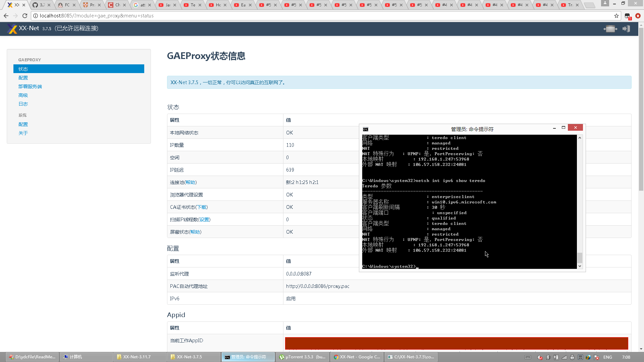This screenshot has height=362, width=644.
Task: Click the IP数量 value 110
Action: (290, 145)
